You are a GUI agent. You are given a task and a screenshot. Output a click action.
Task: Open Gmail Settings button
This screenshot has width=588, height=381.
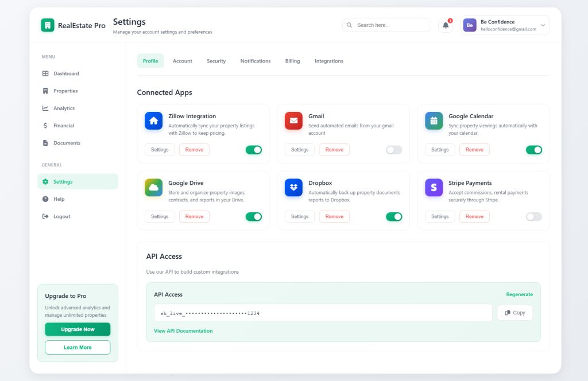300,150
